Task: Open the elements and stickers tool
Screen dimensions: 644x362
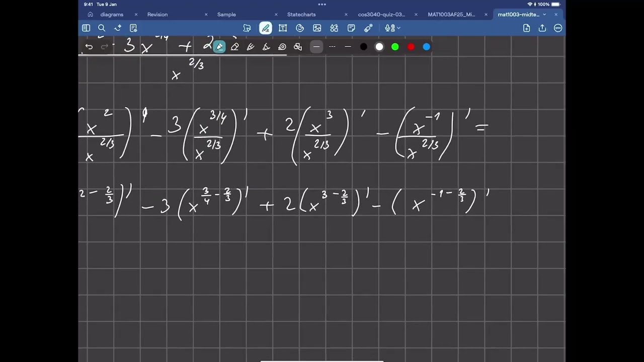Action: pyautogui.click(x=334, y=28)
